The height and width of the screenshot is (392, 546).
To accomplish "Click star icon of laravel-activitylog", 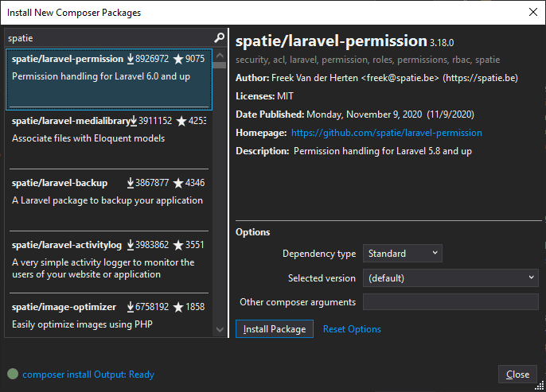I will [x=178, y=245].
